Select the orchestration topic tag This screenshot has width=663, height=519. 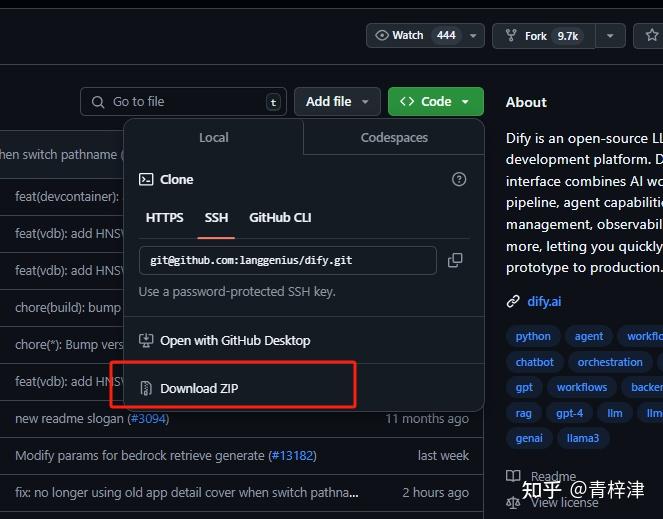610,362
